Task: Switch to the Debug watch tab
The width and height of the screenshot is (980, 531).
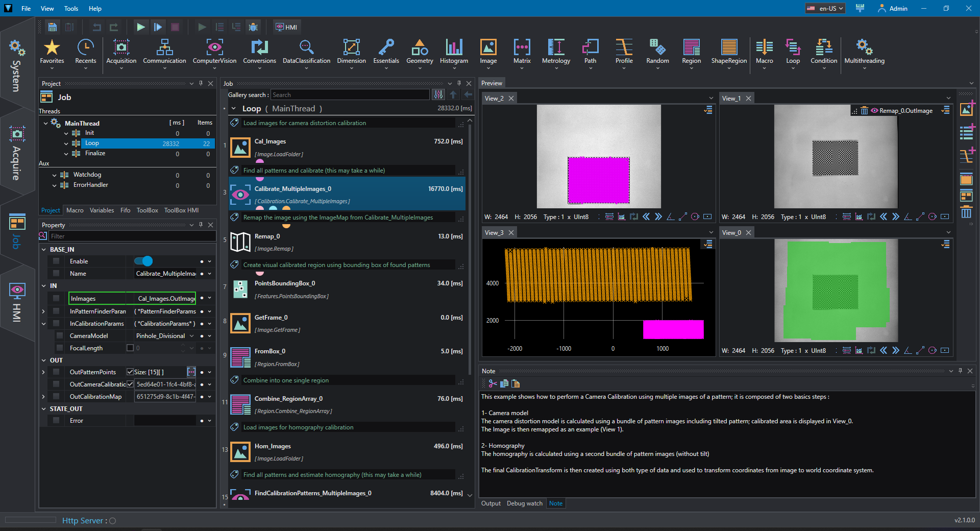Action: pyautogui.click(x=524, y=503)
